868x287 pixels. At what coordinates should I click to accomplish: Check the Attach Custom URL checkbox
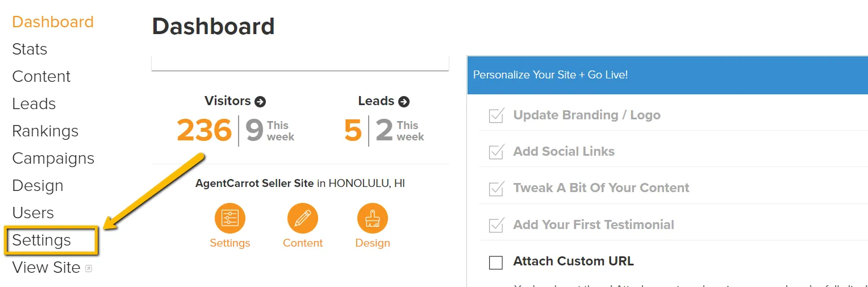coord(496,262)
